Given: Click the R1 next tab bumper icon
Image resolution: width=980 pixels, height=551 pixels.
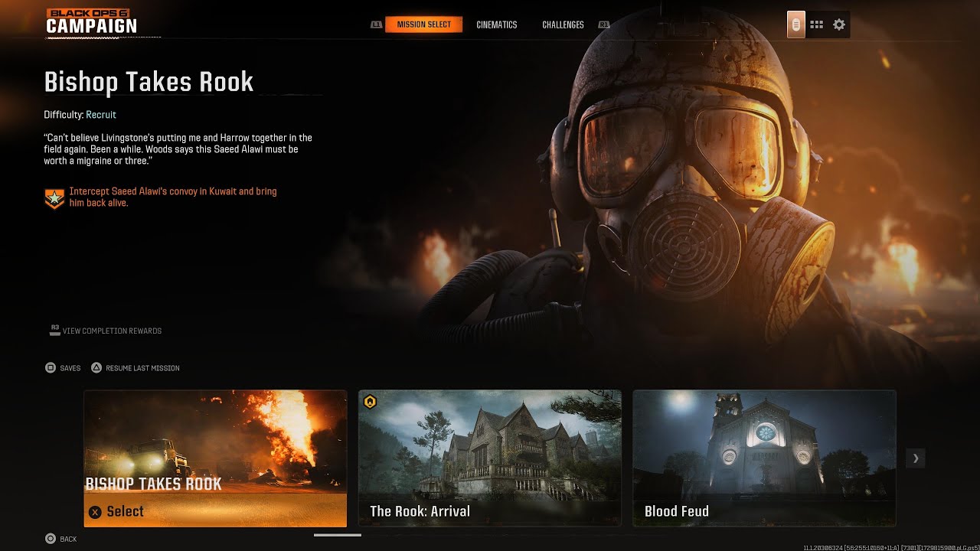Looking at the screenshot, I should click(604, 24).
